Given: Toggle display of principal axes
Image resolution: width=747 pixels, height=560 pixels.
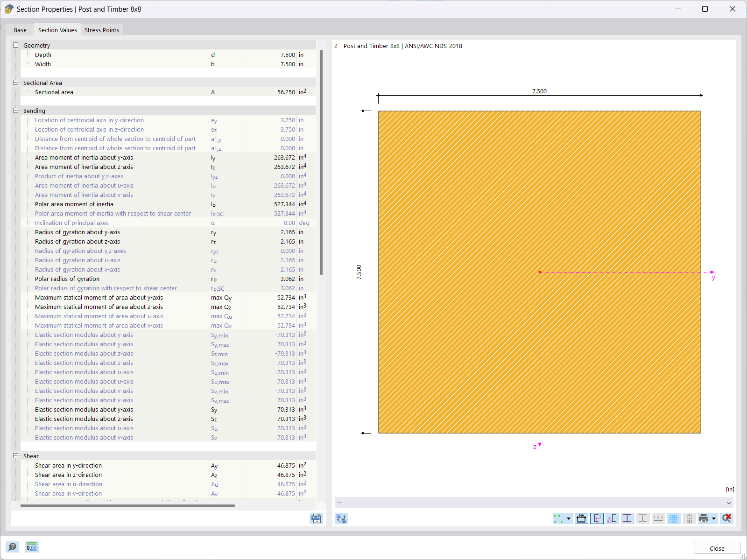Looking at the screenshot, I should tap(597, 518).
